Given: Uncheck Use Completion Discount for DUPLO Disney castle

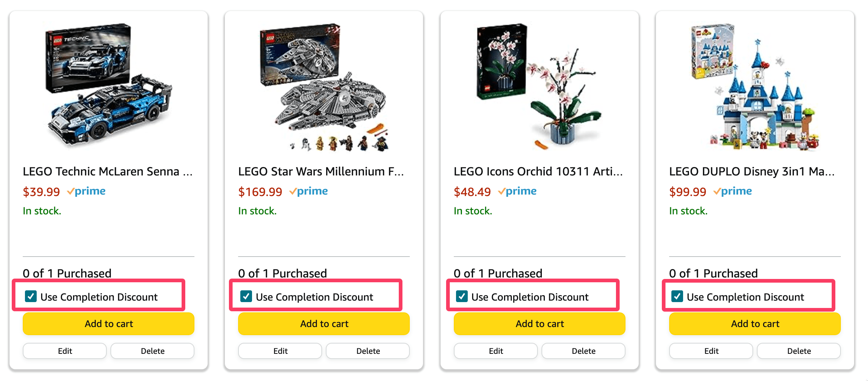Looking at the screenshot, I should [x=677, y=297].
